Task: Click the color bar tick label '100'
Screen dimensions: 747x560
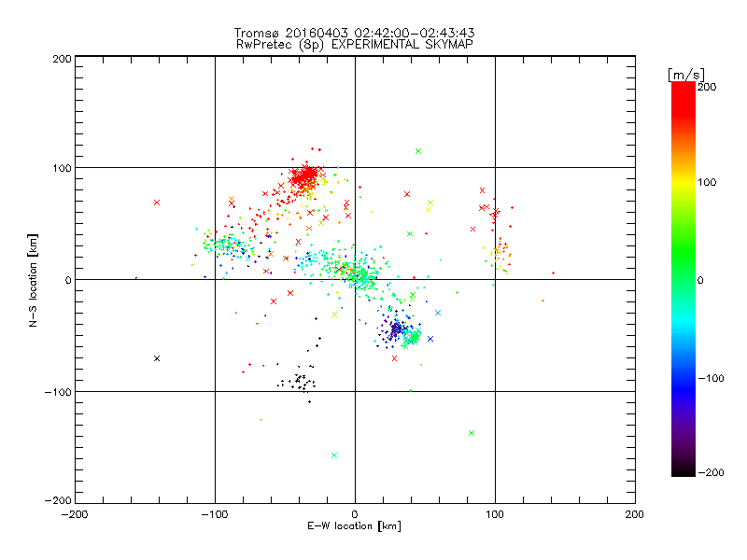Action: 707,182
